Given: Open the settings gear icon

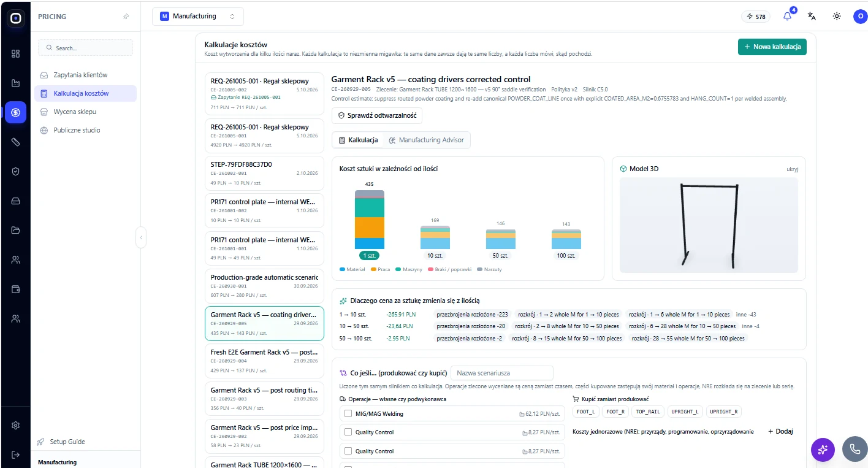Looking at the screenshot, I should click(x=15, y=425).
